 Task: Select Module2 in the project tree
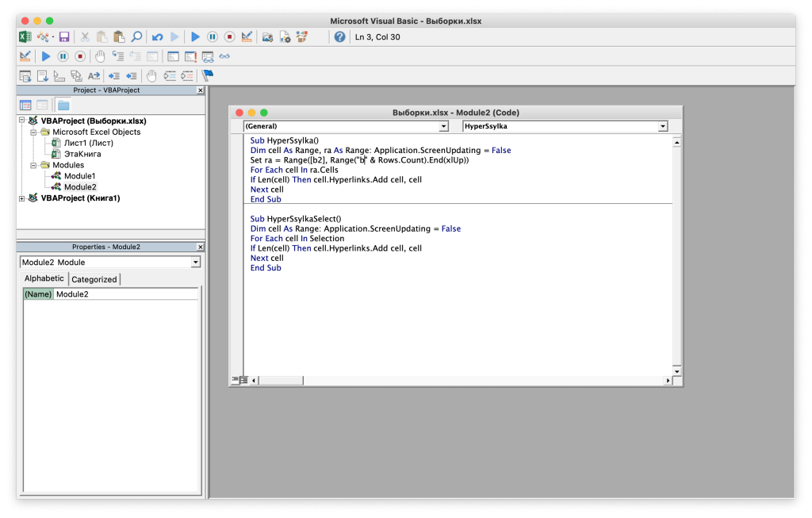point(80,187)
